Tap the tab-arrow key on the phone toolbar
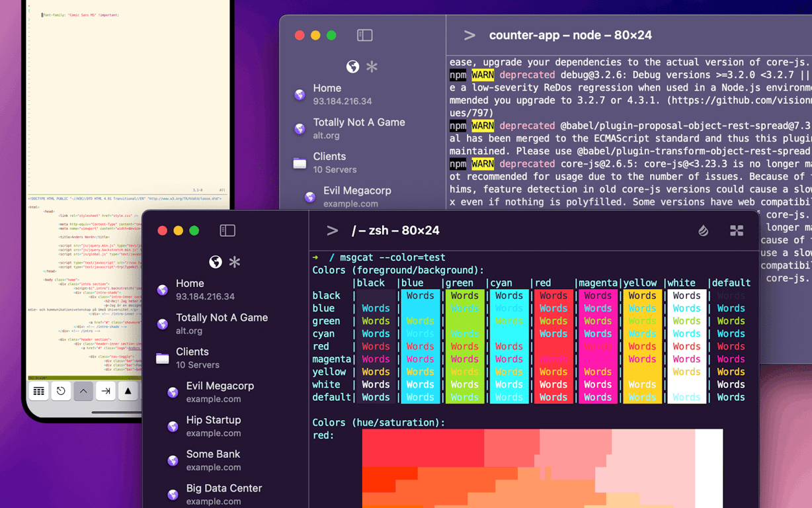This screenshot has height=508, width=812. pos(106,391)
